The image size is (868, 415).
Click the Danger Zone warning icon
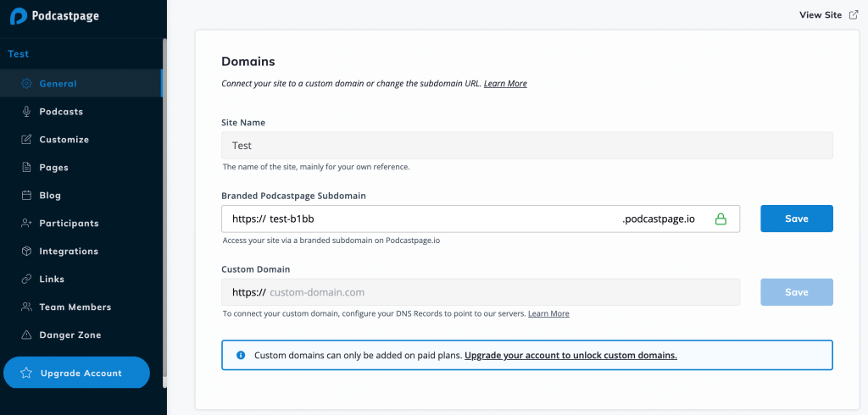click(26, 335)
